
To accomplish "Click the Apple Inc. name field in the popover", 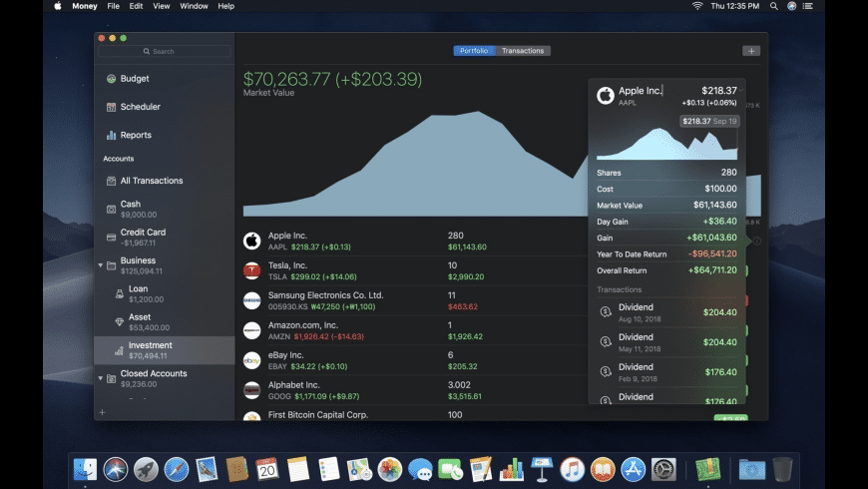I will coord(641,91).
